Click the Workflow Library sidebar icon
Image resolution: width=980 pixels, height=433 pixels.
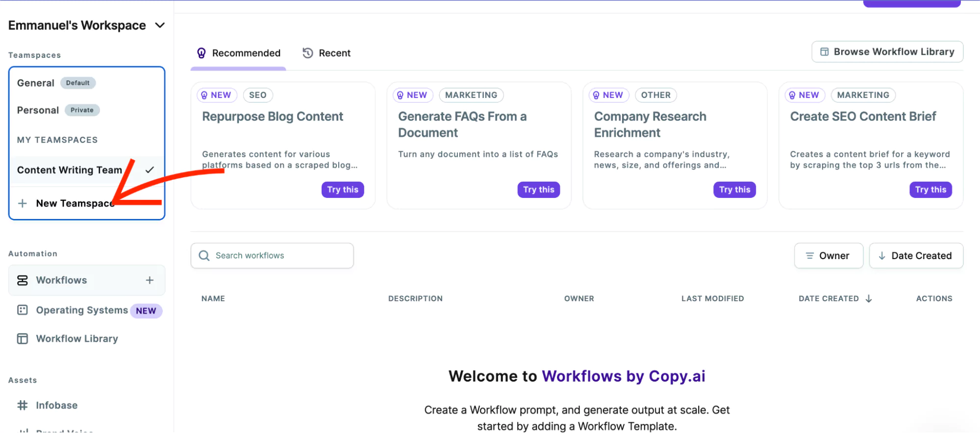23,338
